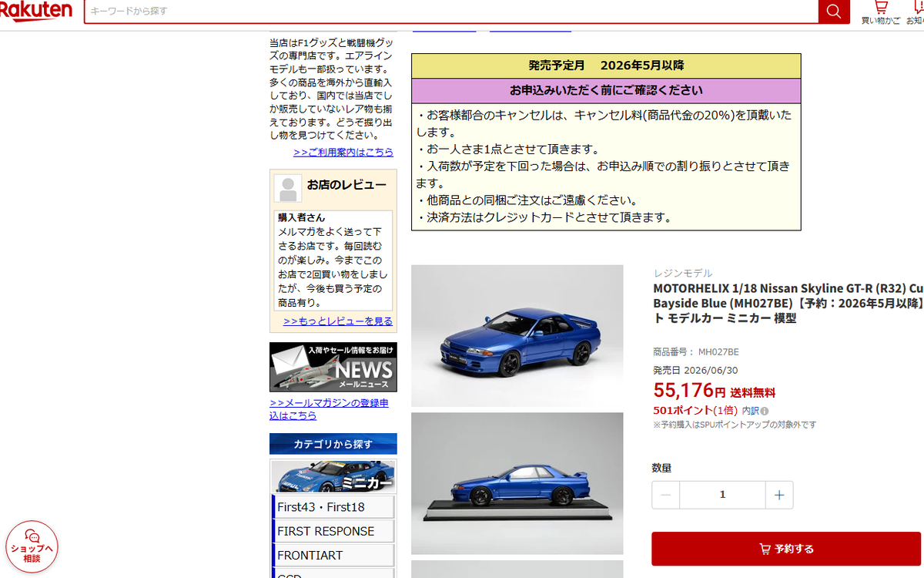View the top blue Skyline product photo
Image resolution: width=924 pixels, height=578 pixels.
coord(517,335)
